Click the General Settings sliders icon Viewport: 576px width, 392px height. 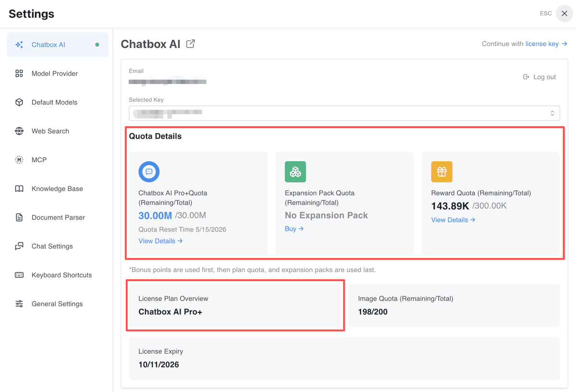coord(19,304)
